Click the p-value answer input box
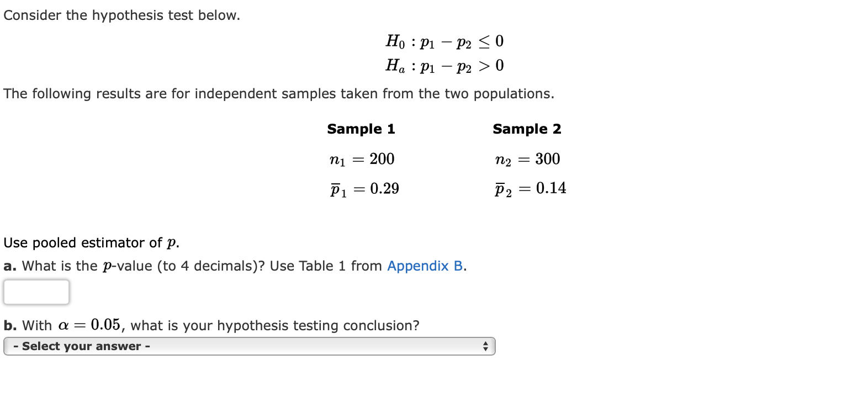 pyautogui.click(x=35, y=292)
